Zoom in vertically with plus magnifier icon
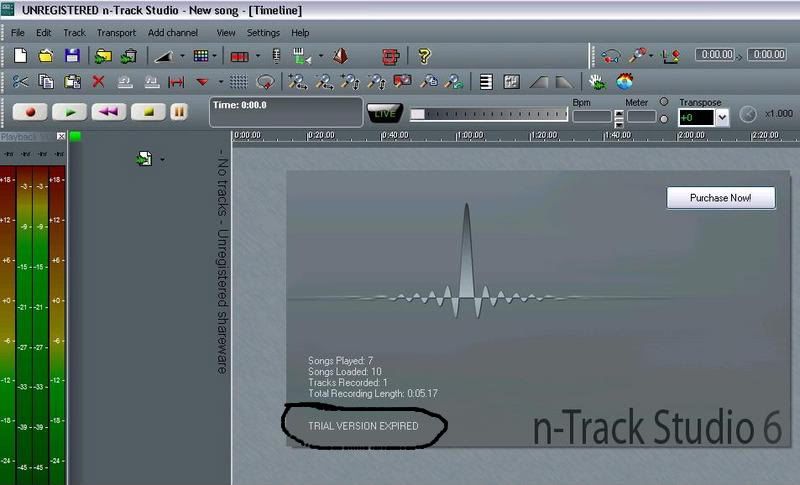 (x=350, y=82)
